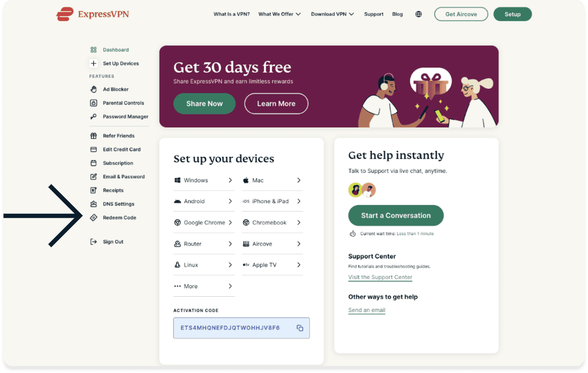Image resolution: width=588 pixels, height=373 pixels.
Task: Click the Password Manager key icon
Action: [x=93, y=117]
